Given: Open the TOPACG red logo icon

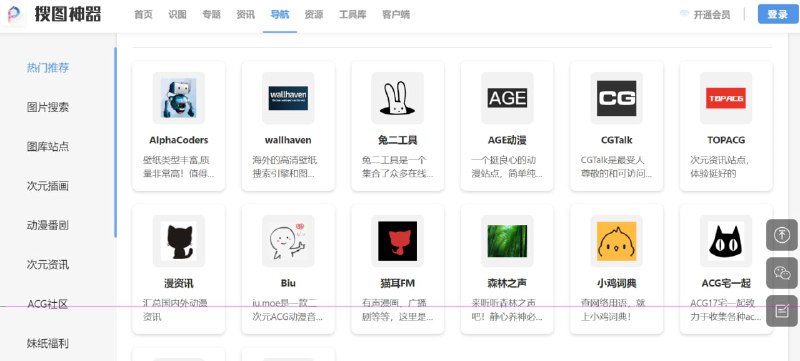Looking at the screenshot, I should (x=726, y=98).
